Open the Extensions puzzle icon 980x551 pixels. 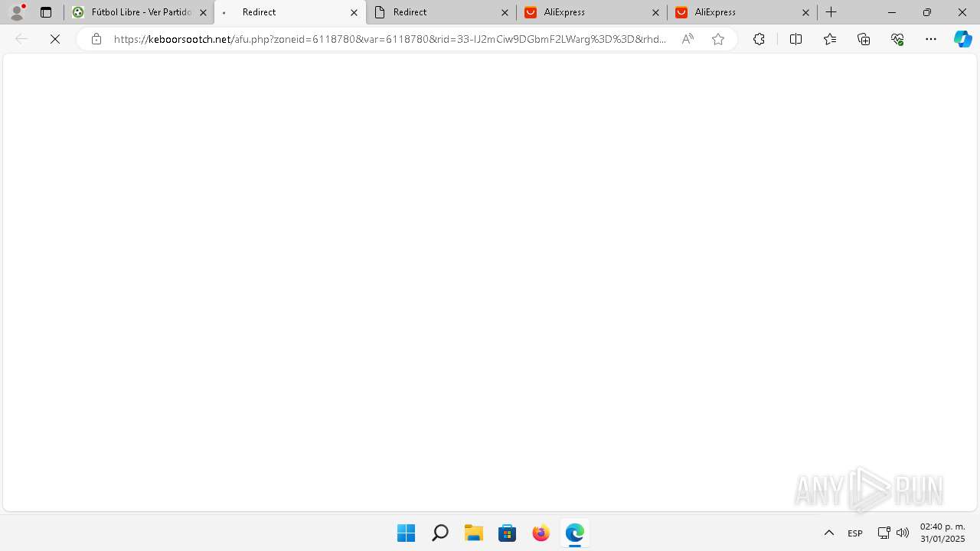point(759,39)
